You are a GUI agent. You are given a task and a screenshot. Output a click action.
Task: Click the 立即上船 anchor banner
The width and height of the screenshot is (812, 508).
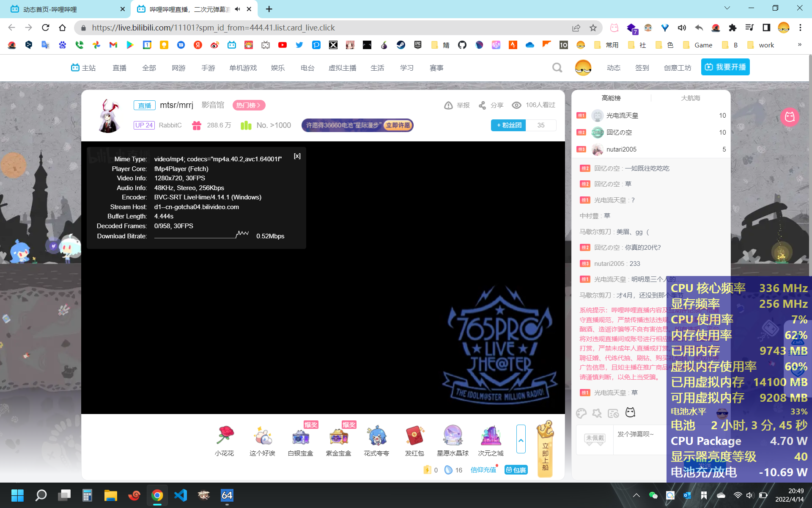click(545, 449)
